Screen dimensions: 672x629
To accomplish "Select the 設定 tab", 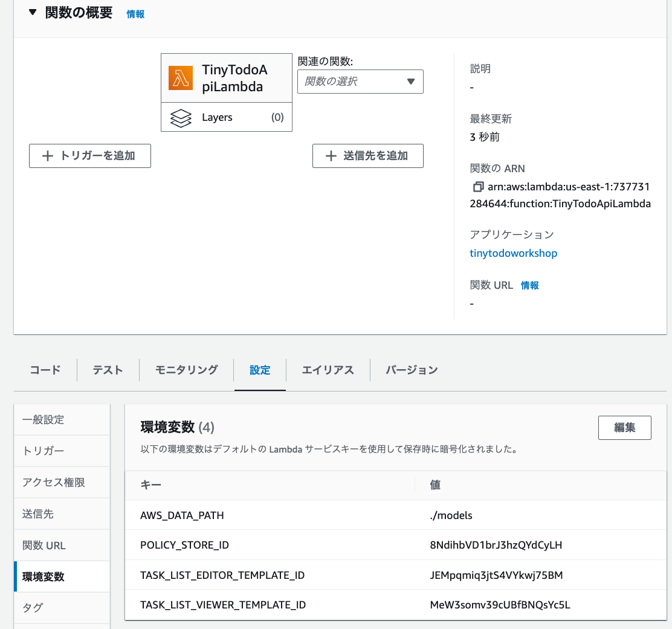I will pyautogui.click(x=260, y=370).
